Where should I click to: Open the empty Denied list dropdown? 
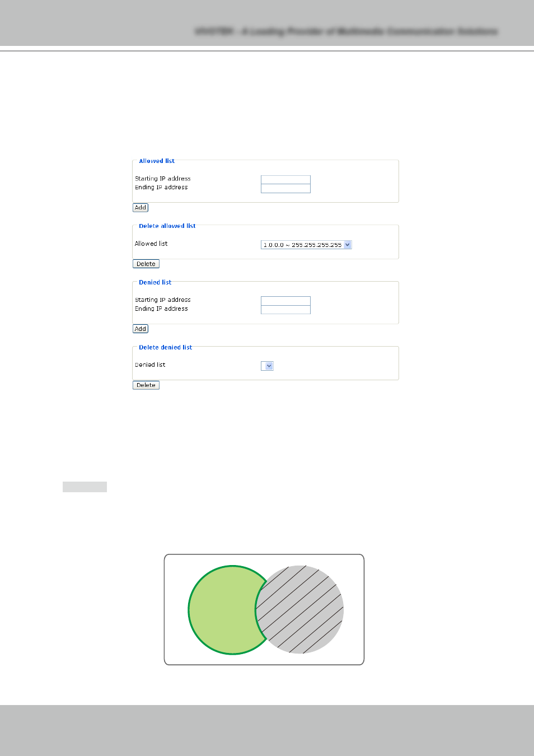coord(267,366)
